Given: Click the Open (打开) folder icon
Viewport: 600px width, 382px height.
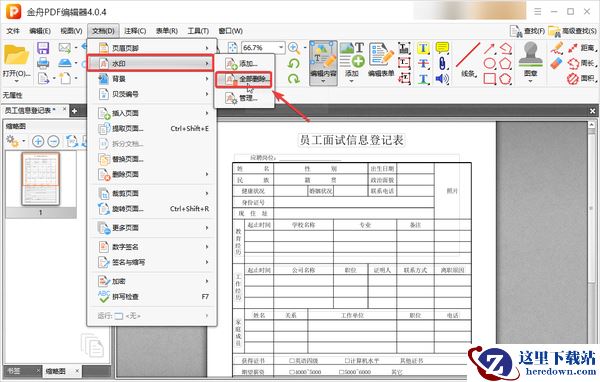Looking at the screenshot, I should [16, 56].
